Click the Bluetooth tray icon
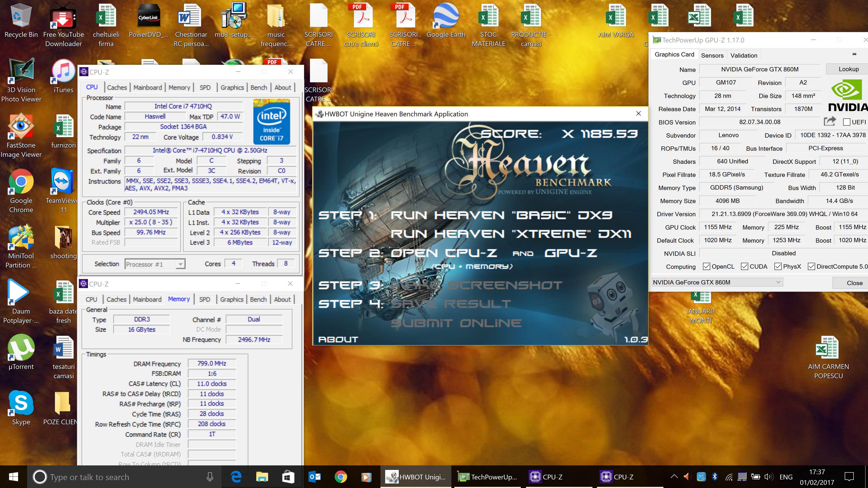This screenshot has width=868, height=488. tap(715, 477)
